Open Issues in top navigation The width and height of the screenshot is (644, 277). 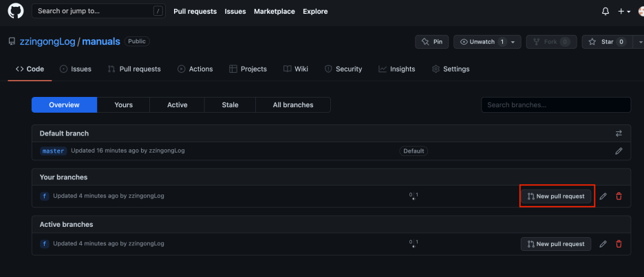(235, 12)
